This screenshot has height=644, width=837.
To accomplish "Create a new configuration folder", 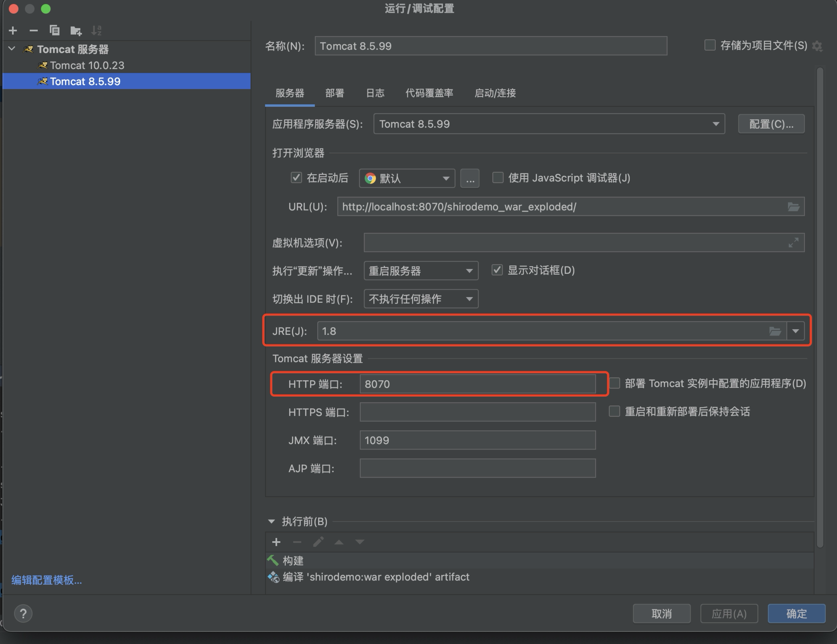I will [x=76, y=31].
